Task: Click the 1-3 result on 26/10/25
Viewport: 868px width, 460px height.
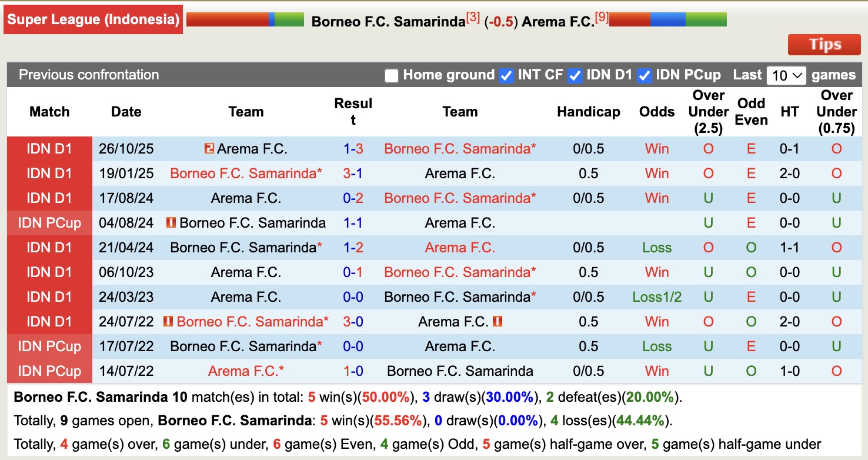Action: [x=353, y=149]
